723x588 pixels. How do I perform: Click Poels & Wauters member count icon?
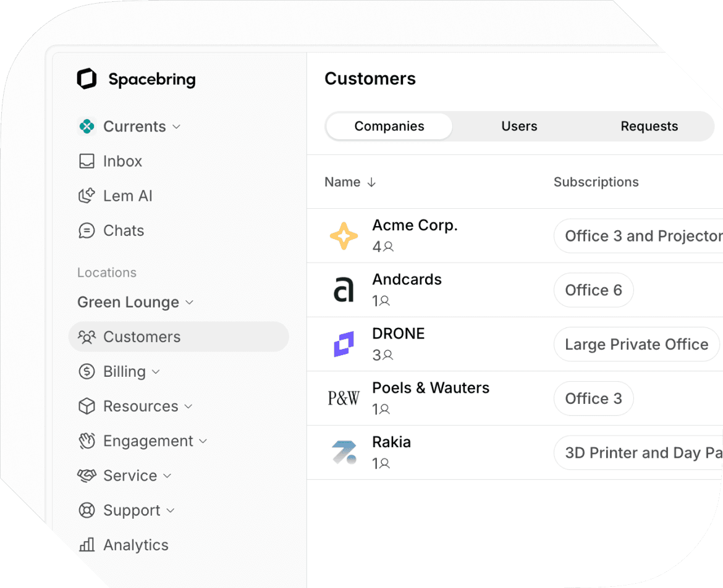[x=385, y=409]
